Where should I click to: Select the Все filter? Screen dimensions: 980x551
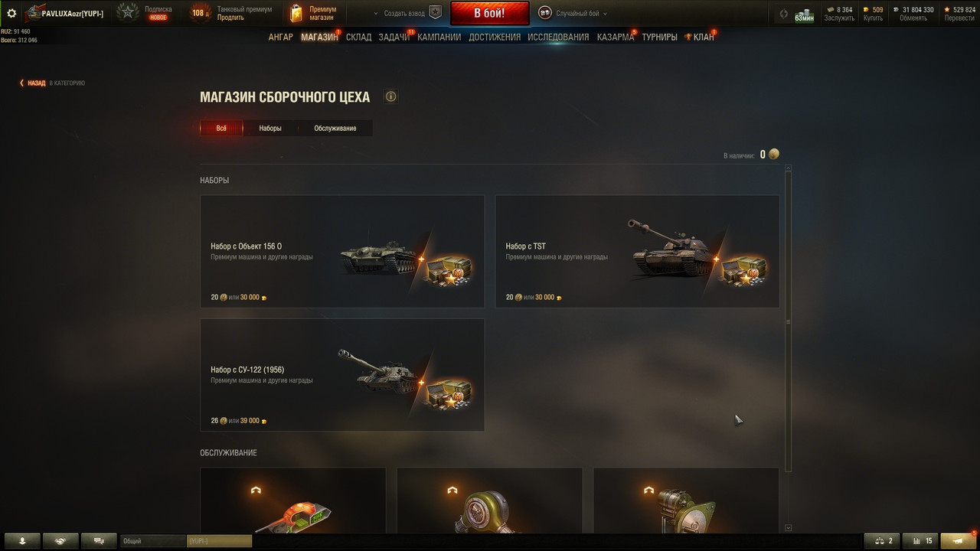221,128
